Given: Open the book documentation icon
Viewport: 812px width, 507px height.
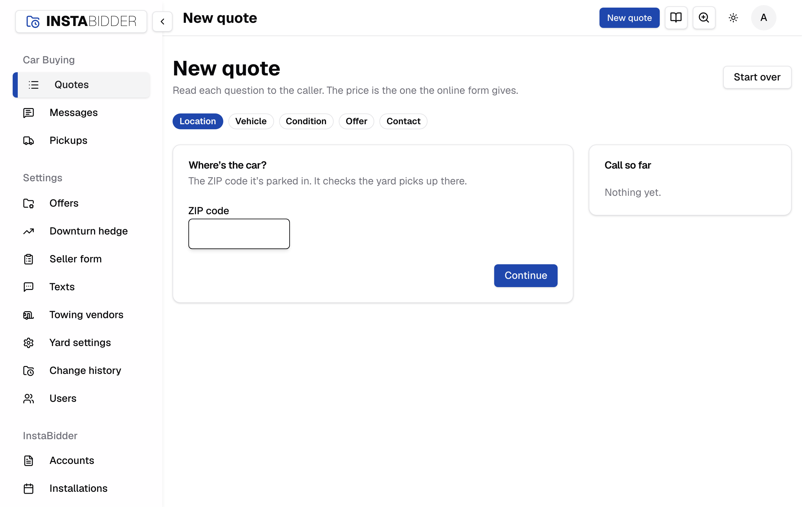Looking at the screenshot, I should click(676, 18).
